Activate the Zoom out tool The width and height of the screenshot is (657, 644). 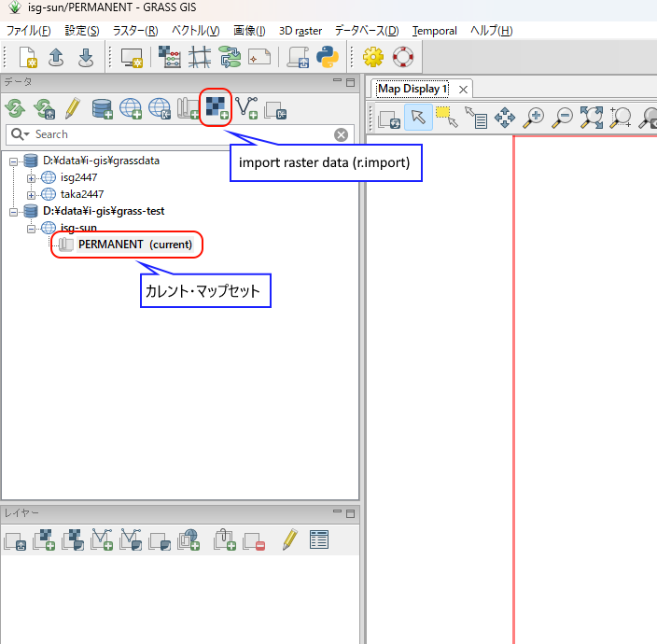point(563,118)
